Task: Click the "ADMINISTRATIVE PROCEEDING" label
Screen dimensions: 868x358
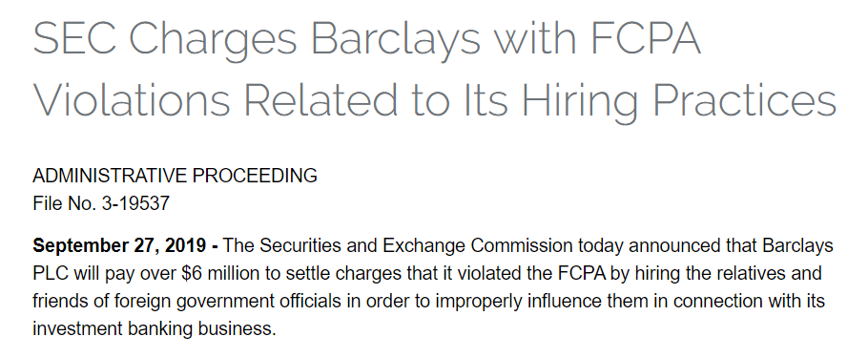Action: tap(175, 176)
